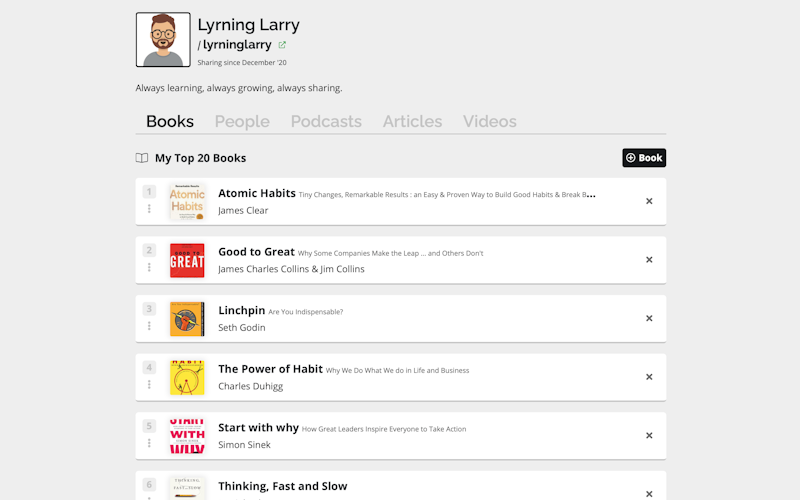Switch to the People tab
This screenshot has width=800, height=500.
pos(242,121)
